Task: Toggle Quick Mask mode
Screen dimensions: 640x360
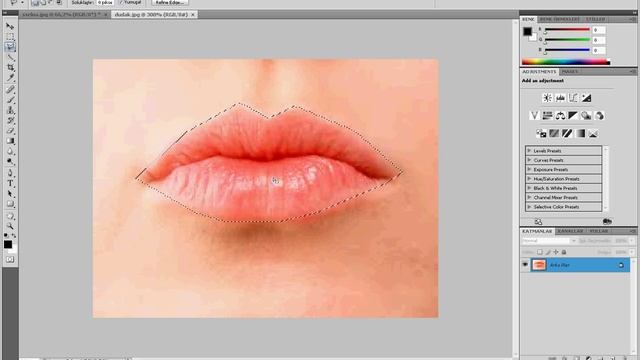Action: pos(10,260)
